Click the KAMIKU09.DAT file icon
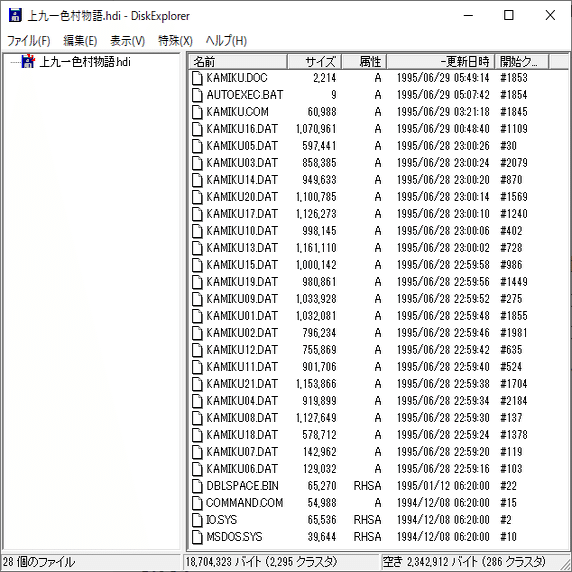The width and height of the screenshot is (572, 572). (197, 299)
